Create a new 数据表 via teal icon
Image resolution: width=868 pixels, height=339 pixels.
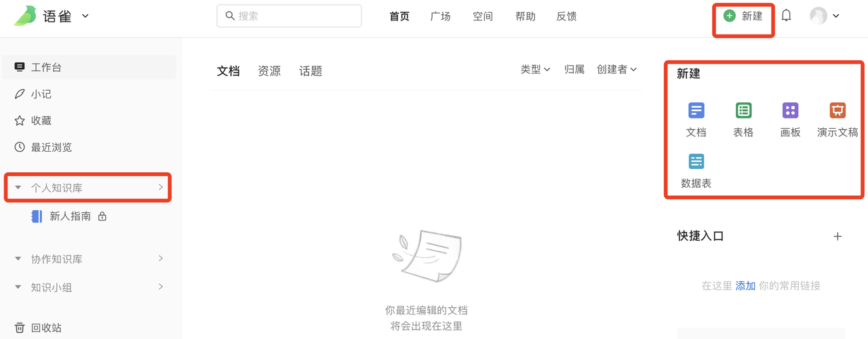696,161
